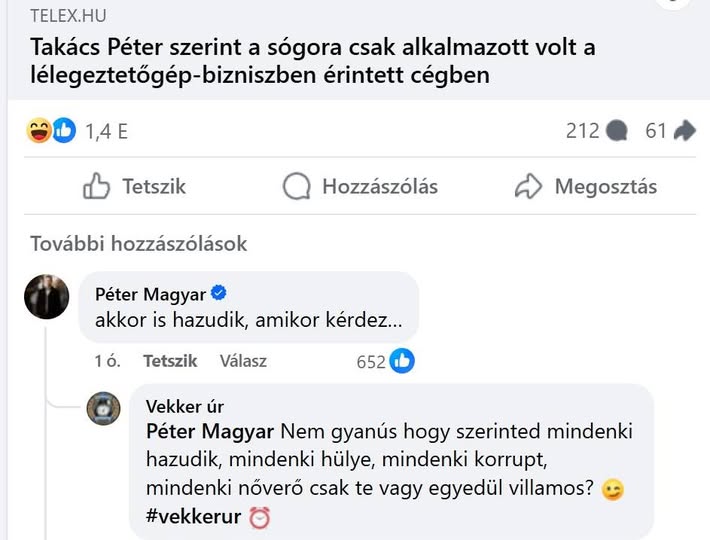Open Péter Magyar's profile picture
The image size is (710, 540).
point(46,297)
